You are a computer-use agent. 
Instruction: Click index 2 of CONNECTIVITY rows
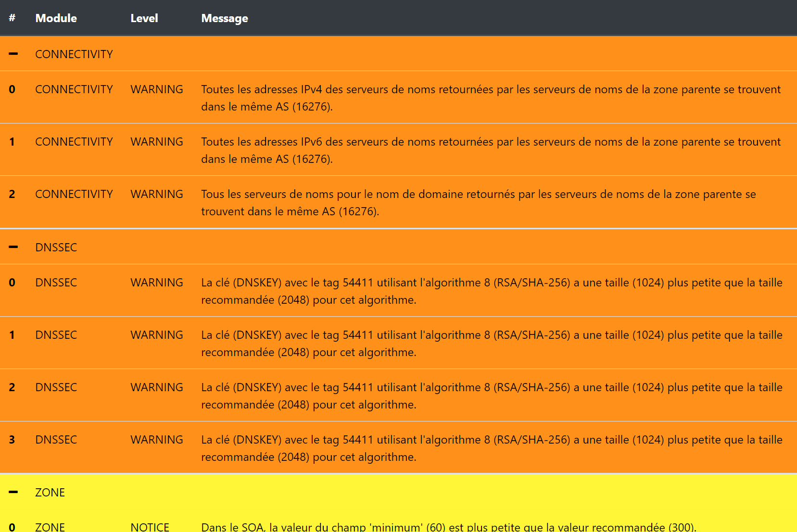pyautogui.click(x=12, y=194)
